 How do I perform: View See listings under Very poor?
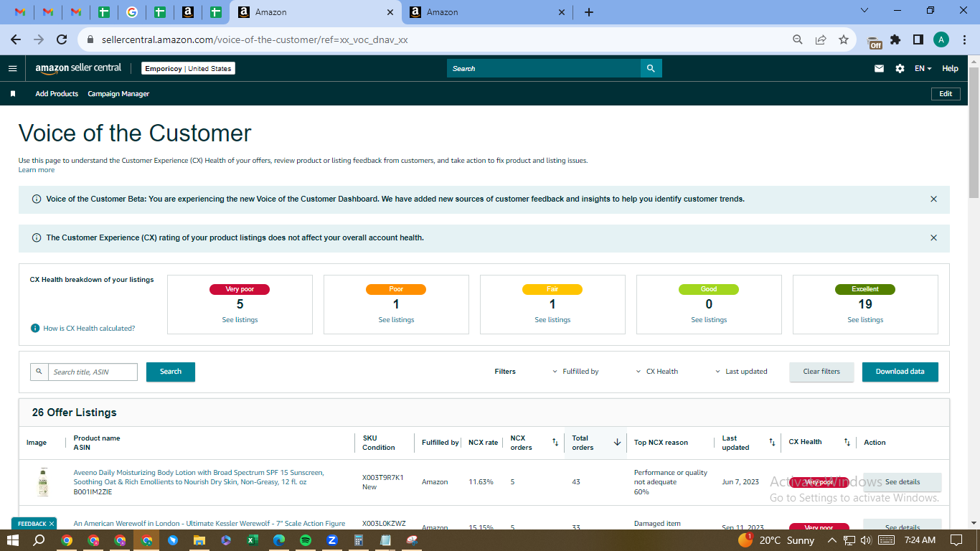(x=240, y=320)
